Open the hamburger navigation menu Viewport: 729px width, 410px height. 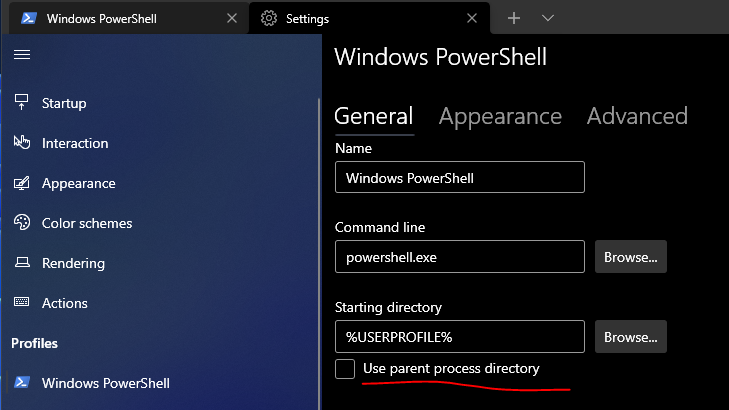(22, 55)
